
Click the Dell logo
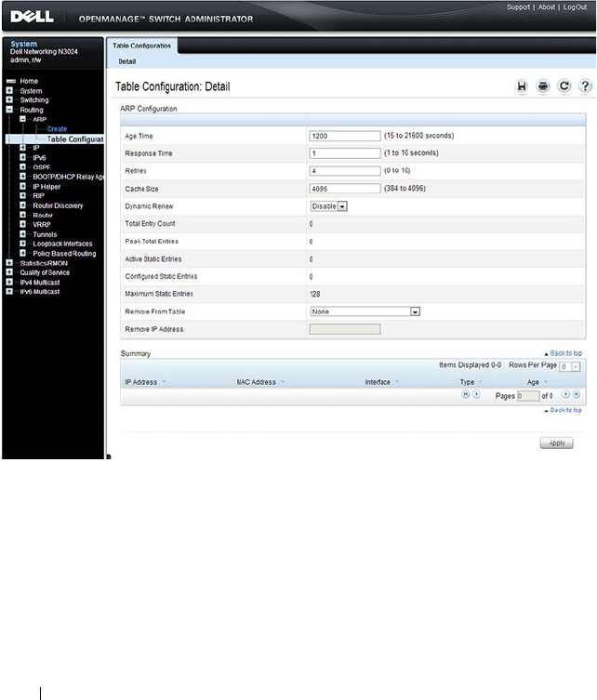click(x=33, y=17)
